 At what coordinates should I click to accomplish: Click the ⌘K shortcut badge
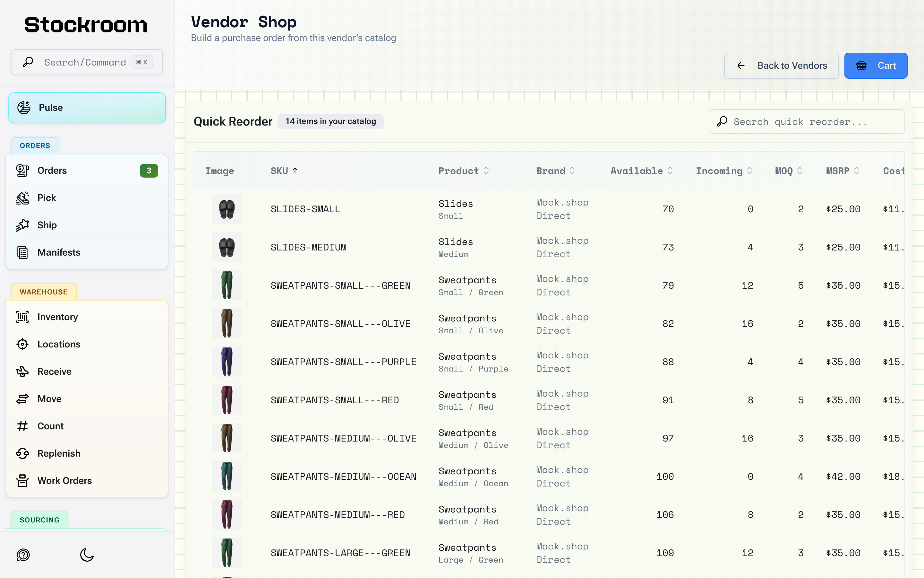(x=142, y=62)
